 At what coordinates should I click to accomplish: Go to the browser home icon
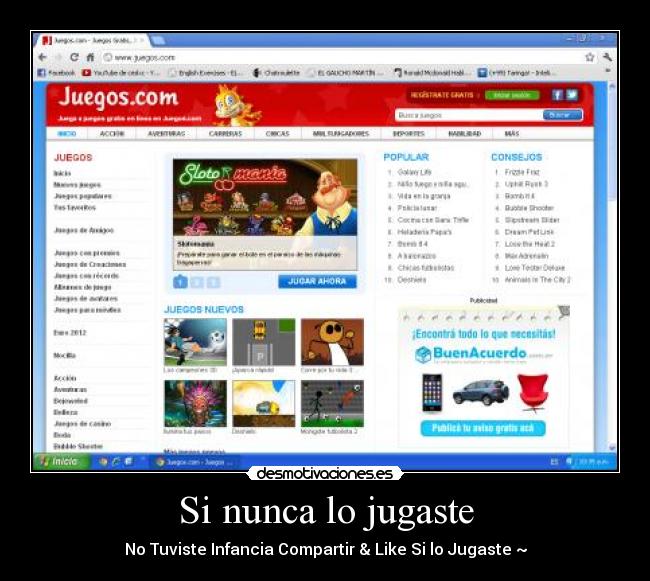(90, 57)
